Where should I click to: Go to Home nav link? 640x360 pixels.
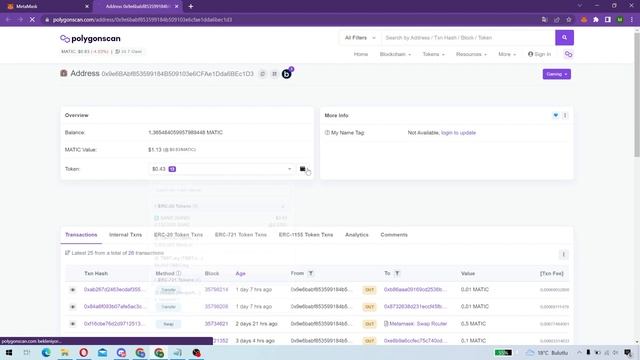point(361,54)
